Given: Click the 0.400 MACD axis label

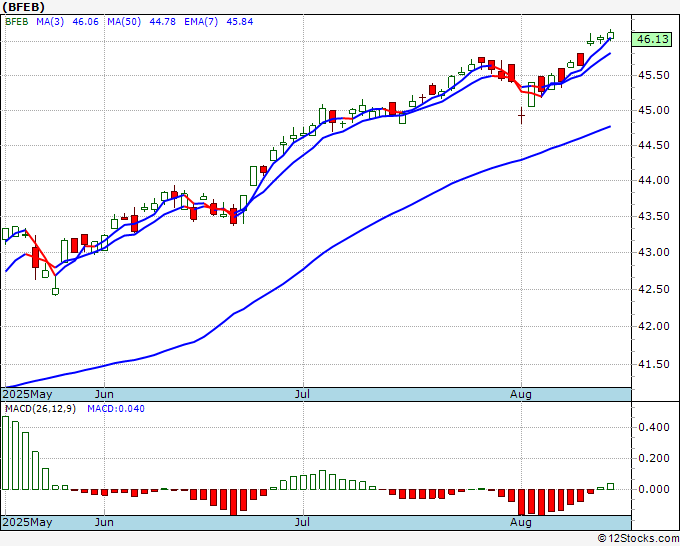Looking at the screenshot, I should [x=654, y=427].
